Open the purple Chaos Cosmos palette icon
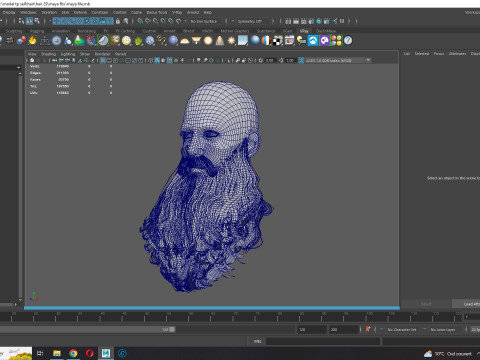Screen dimensions: 480x360 click(324, 41)
